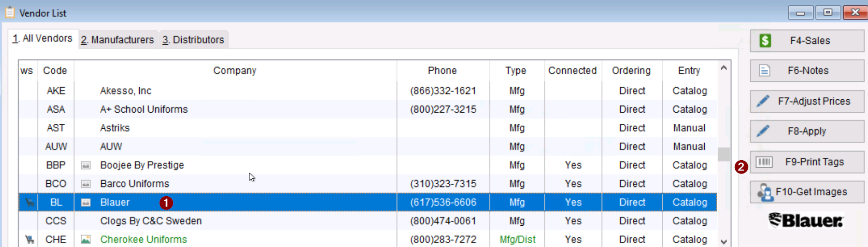868x247 pixels.
Task: Switch to the Manufacturers tab
Action: (118, 40)
